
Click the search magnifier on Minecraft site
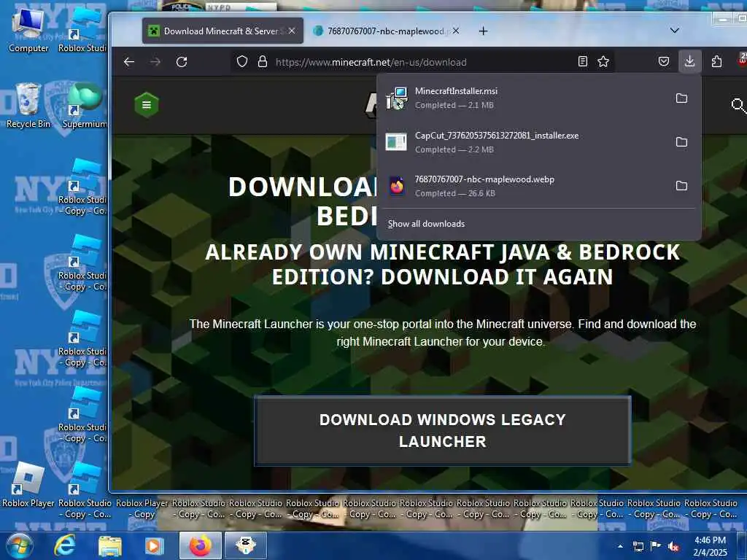pyautogui.click(x=738, y=105)
